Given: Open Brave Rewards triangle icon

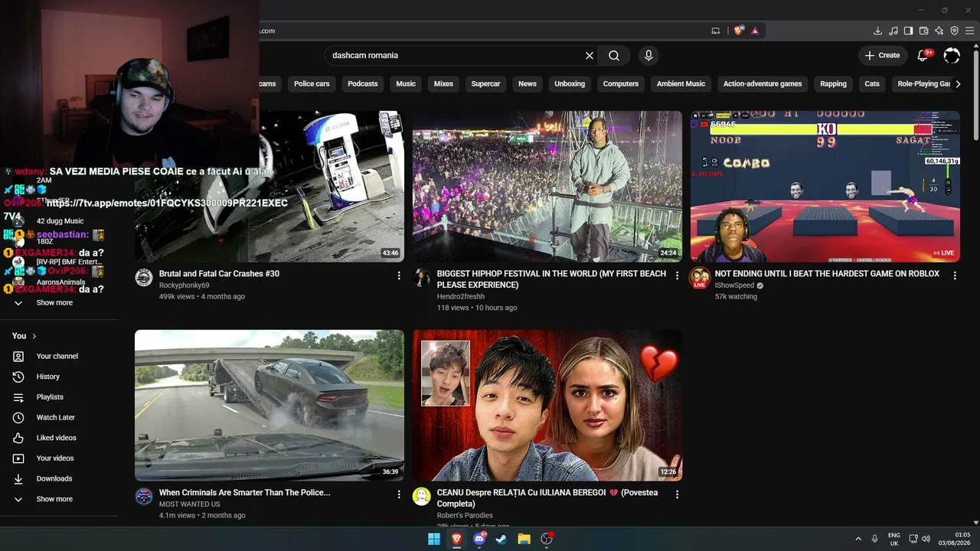Looking at the screenshot, I should [755, 31].
